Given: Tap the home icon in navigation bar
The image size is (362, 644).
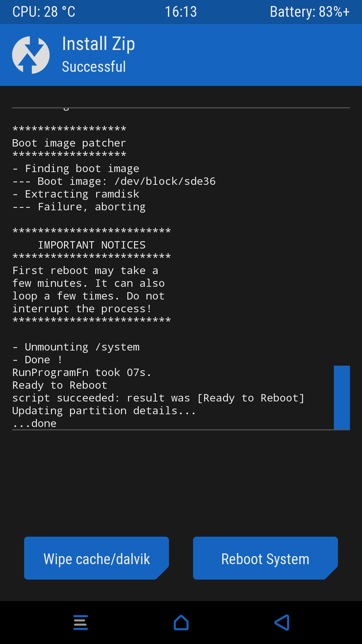Looking at the screenshot, I should coord(181,623).
